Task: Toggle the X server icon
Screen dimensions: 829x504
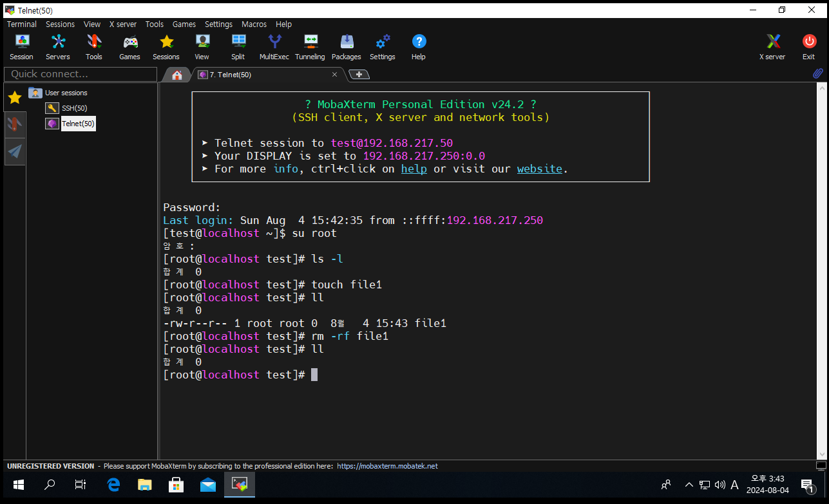Action: [x=772, y=47]
